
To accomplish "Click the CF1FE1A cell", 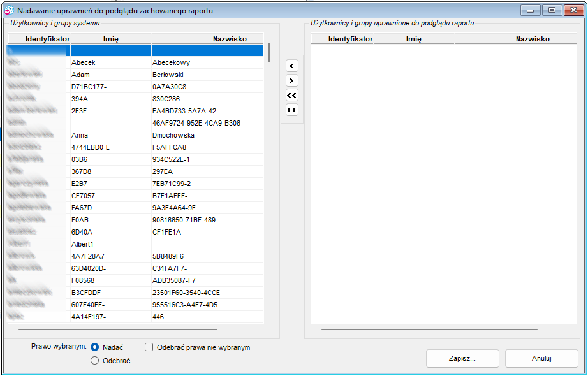I will 207,232.
